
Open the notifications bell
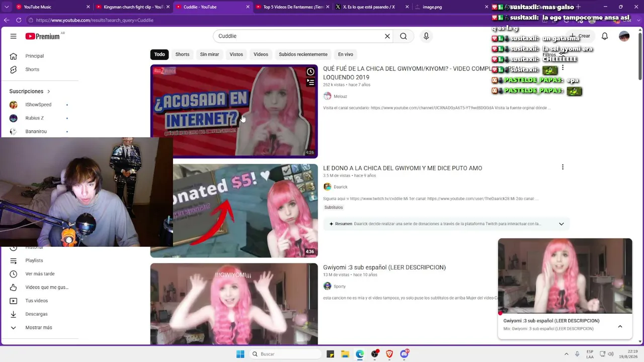tap(605, 36)
